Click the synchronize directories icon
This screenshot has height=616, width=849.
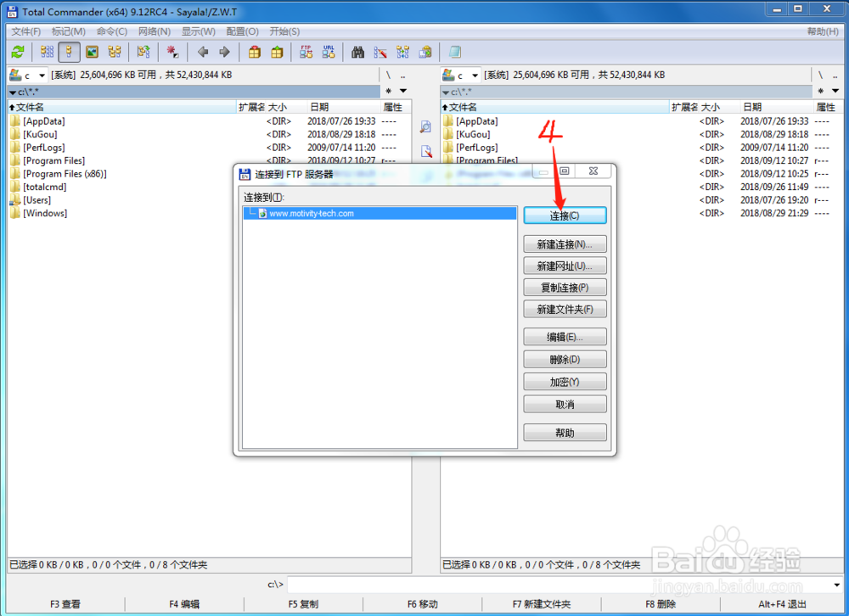click(x=402, y=52)
